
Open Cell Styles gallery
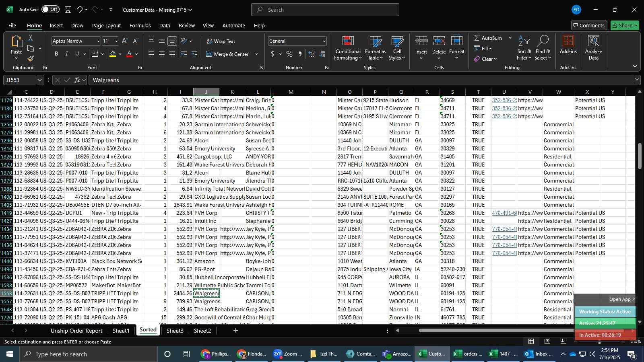pyautogui.click(x=397, y=48)
